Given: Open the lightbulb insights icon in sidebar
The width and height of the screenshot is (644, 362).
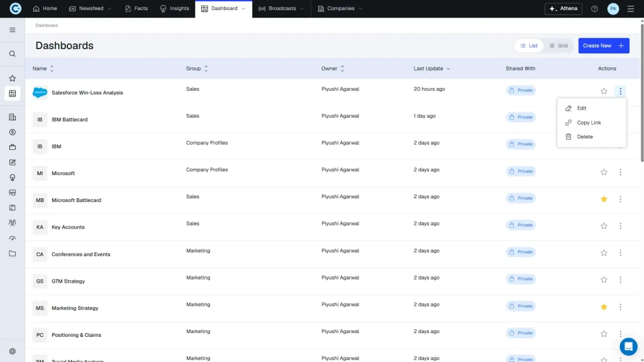Looking at the screenshot, I should [13, 178].
